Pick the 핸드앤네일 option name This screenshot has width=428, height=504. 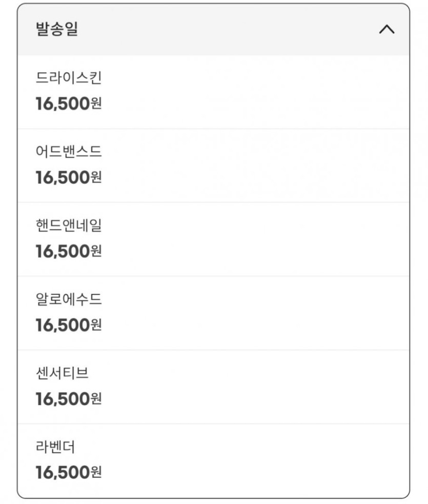[69, 225]
